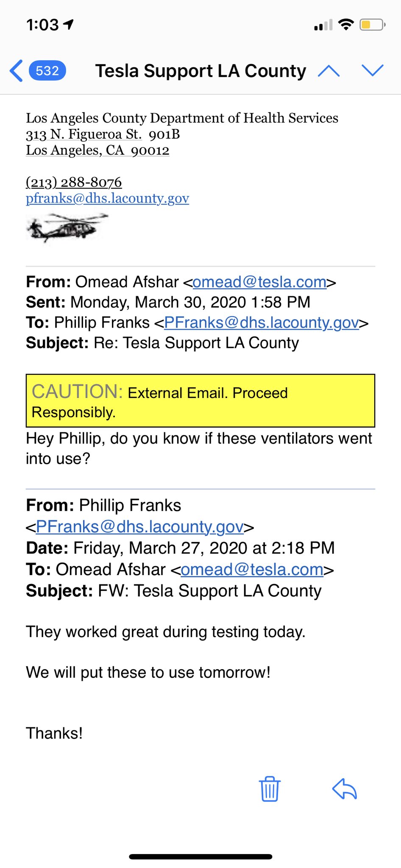Tap PFranks@dhs.lacounty.gov under second From
This screenshot has height=868, width=401.
(x=140, y=526)
